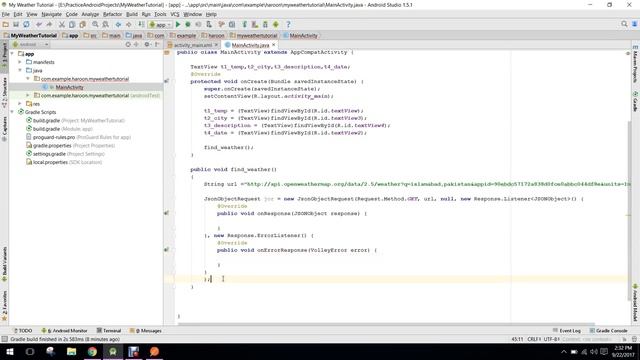
Task: Switch to activity_main.xml editor tab
Action: click(x=192, y=45)
